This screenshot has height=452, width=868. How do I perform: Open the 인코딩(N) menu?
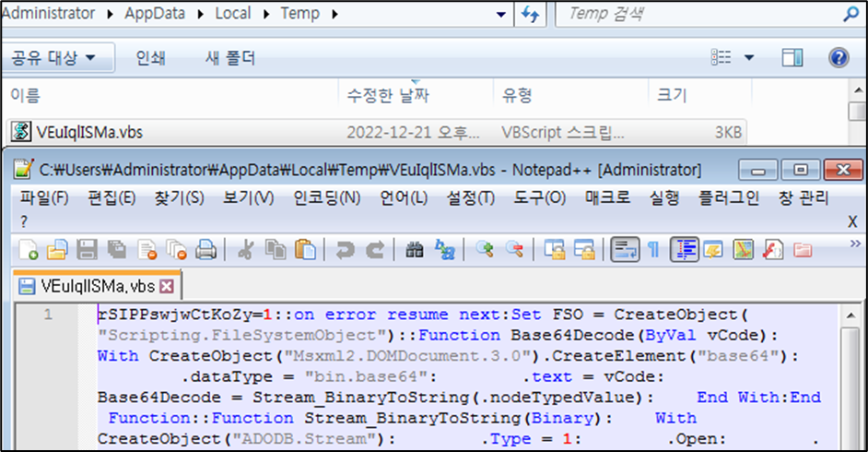(x=327, y=197)
